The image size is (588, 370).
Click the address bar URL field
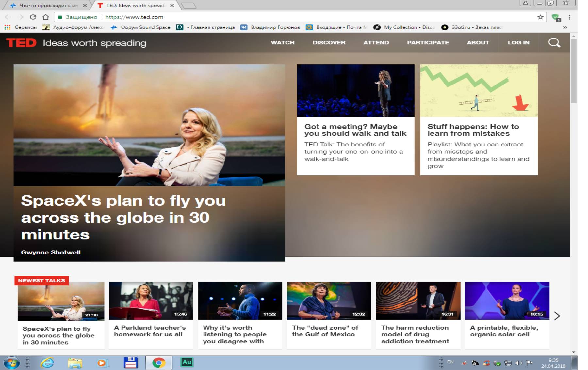click(x=294, y=17)
